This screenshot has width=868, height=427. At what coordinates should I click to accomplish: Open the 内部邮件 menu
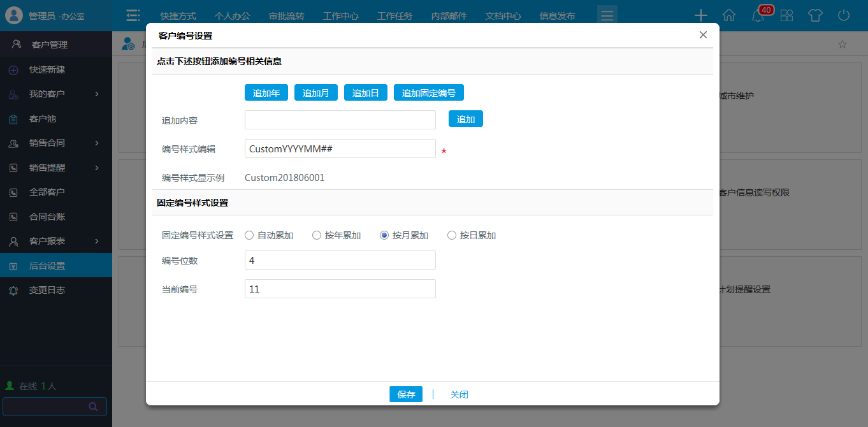(x=449, y=16)
